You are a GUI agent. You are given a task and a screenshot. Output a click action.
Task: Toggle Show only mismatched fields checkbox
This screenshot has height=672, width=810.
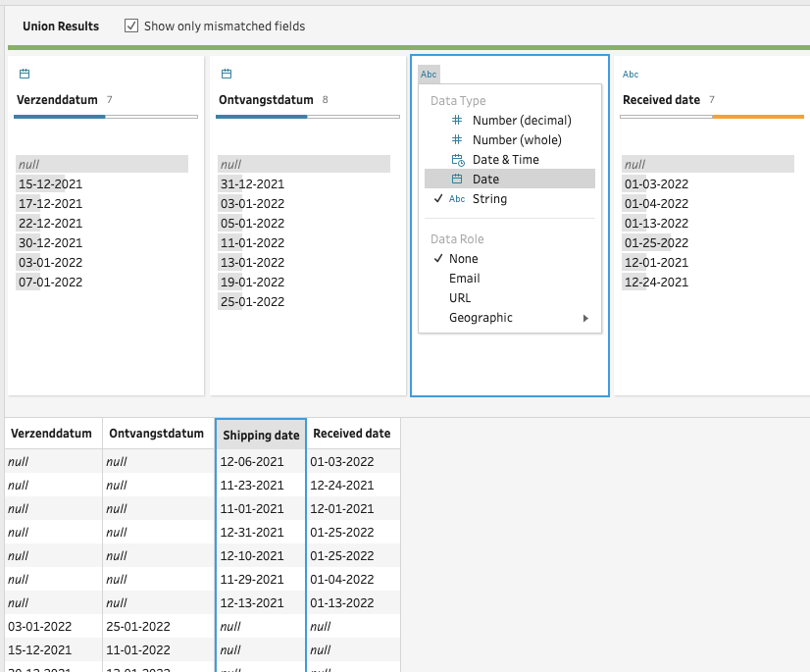pos(131,26)
